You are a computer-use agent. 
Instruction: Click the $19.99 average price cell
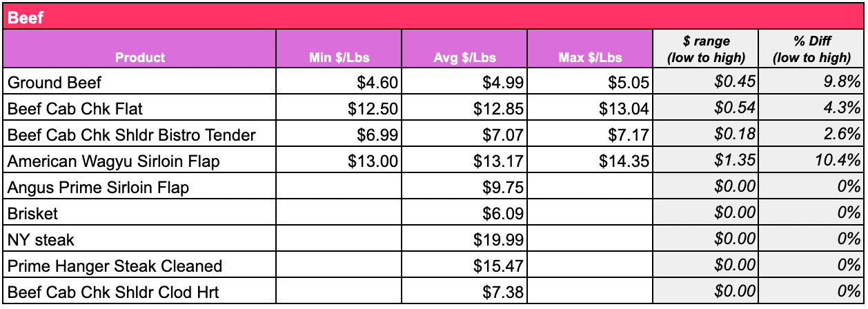coord(464,240)
